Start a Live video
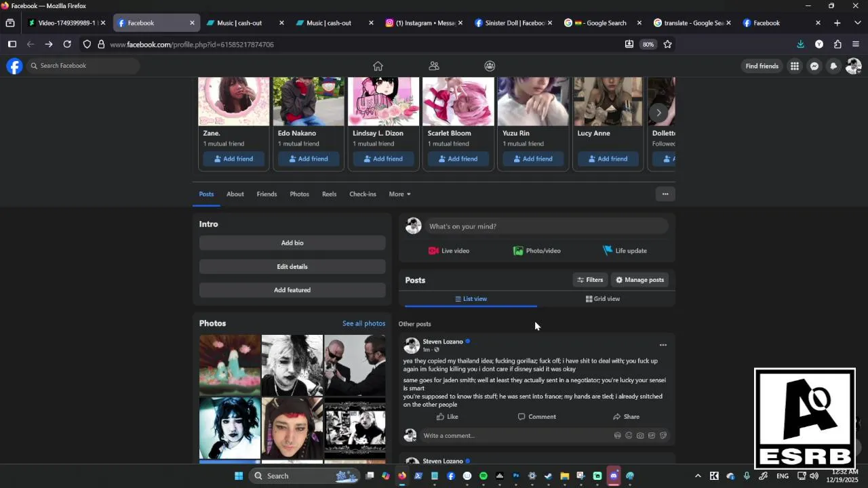The height and width of the screenshot is (488, 868). (449, 251)
